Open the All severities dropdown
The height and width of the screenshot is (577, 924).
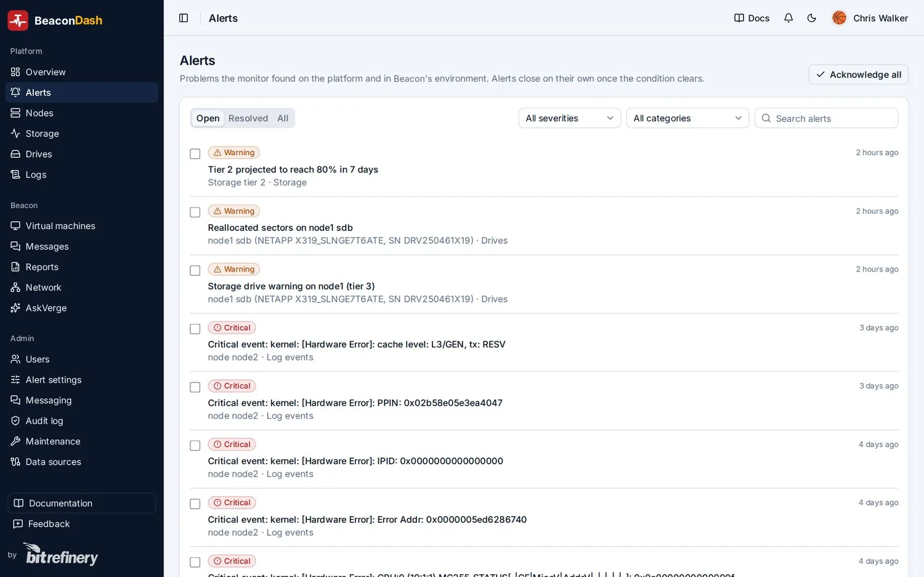click(x=569, y=118)
